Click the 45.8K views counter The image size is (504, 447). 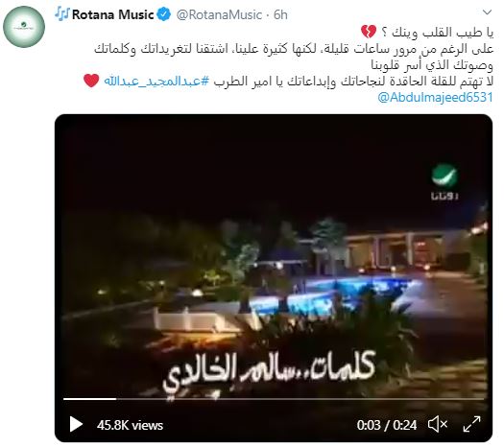[130, 425]
